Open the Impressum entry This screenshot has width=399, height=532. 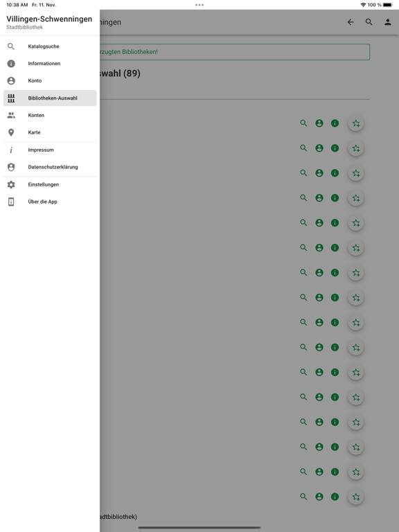[x=50, y=150]
